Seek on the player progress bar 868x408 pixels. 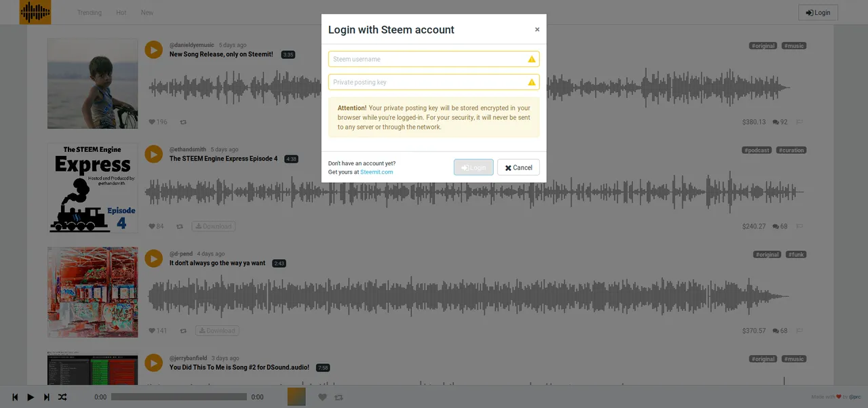pyautogui.click(x=179, y=397)
